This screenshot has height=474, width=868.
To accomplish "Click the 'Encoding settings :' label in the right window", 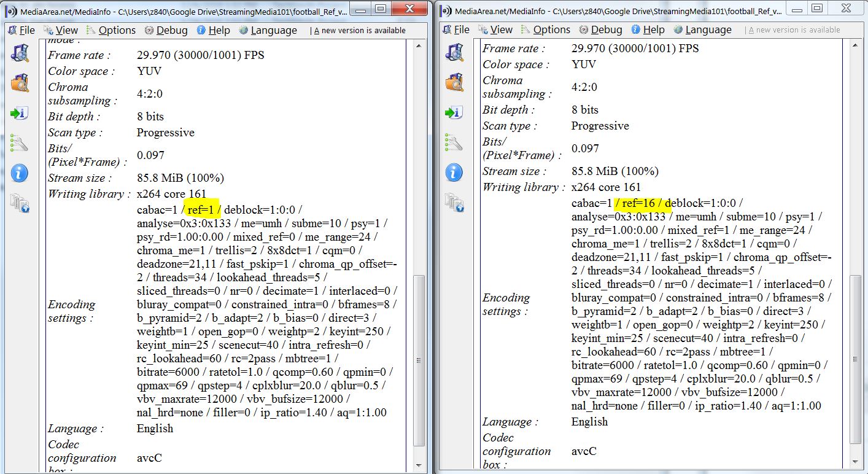I will tap(506, 305).
